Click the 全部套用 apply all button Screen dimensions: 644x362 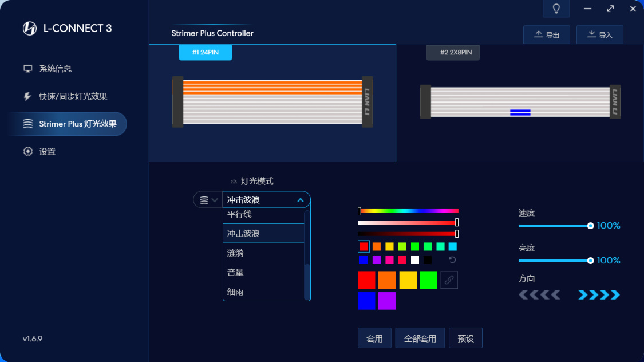420,338
